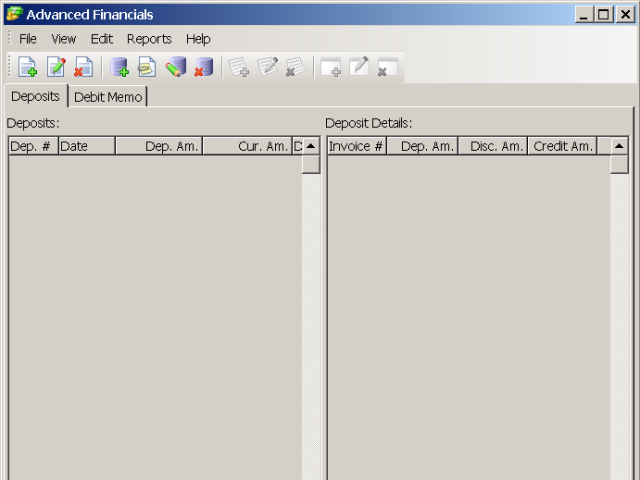Open the File menu
The height and width of the screenshot is (480, 640).
coord(28,39)
